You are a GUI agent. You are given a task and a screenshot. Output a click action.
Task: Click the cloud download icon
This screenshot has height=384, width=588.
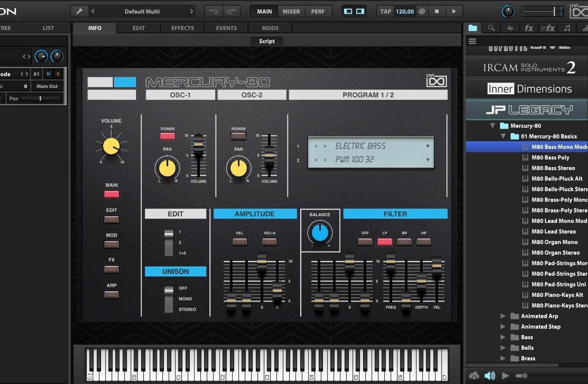(474, 376)
